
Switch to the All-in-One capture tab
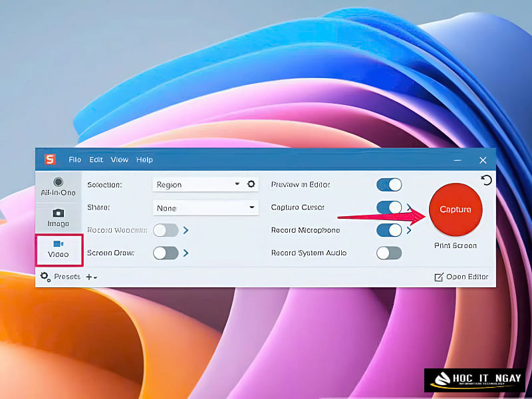(59, 187)
